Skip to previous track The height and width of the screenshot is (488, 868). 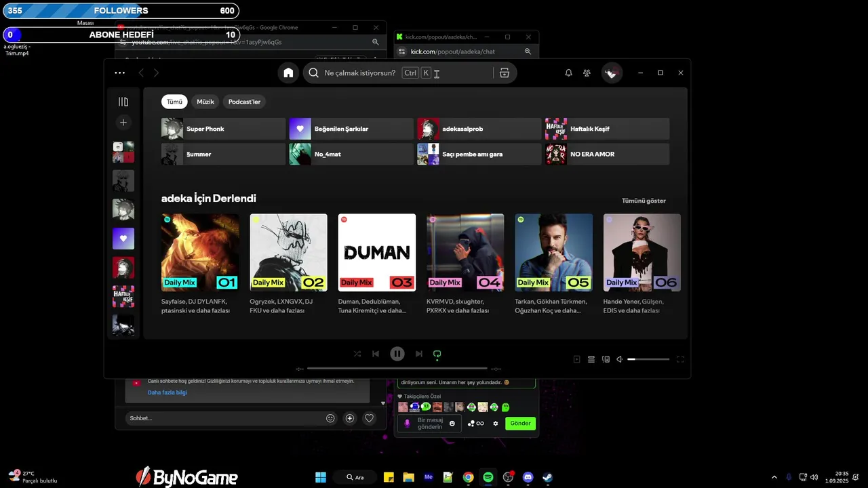[376, 354]
